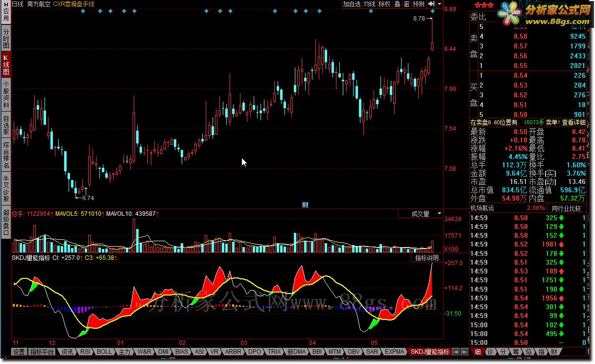Select the BOLL indicator tab

104,352
